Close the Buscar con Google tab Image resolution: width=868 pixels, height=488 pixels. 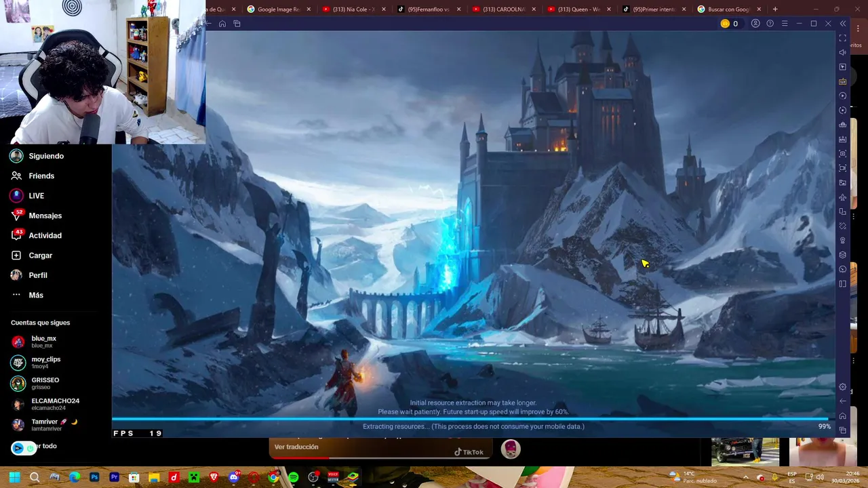[759, 9]
